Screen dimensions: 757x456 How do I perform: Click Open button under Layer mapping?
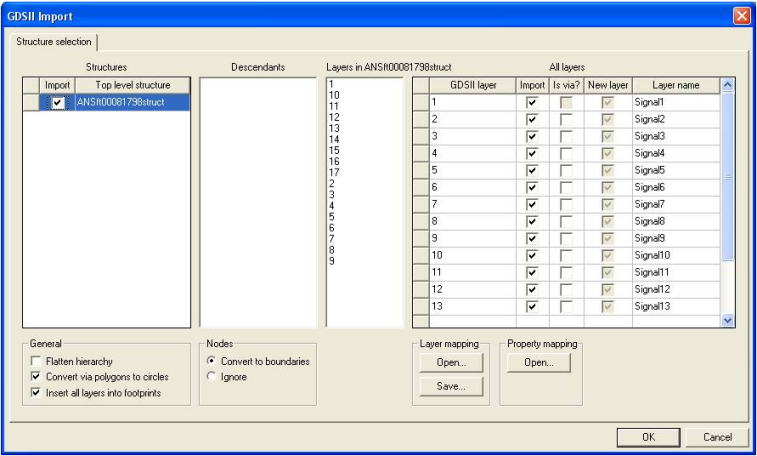point(452,363)
